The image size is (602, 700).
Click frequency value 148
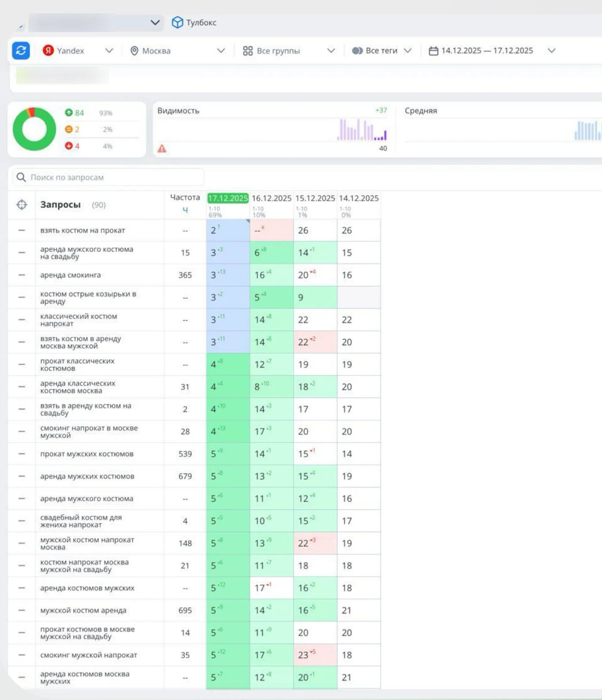(x=185, y=543)
